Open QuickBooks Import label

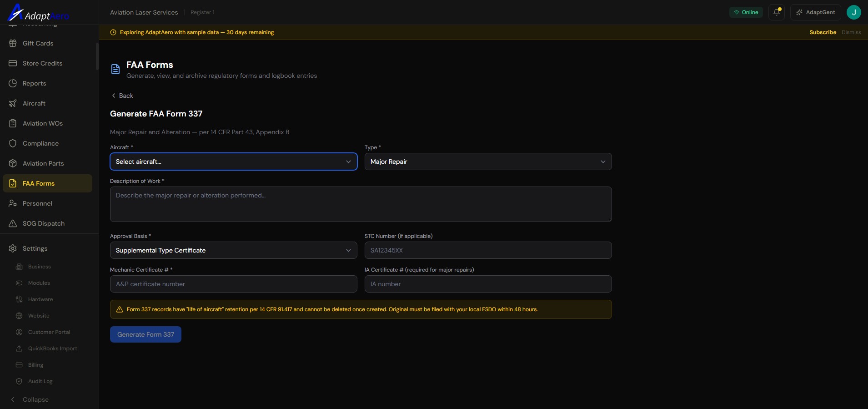click(53, 348)
